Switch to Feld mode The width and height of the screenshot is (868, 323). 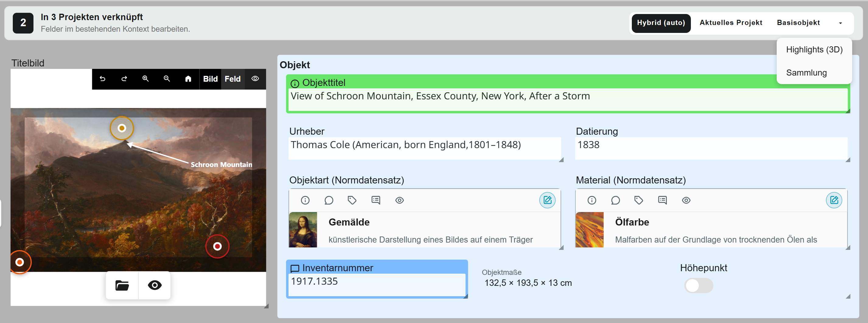[x=233, y=79]
